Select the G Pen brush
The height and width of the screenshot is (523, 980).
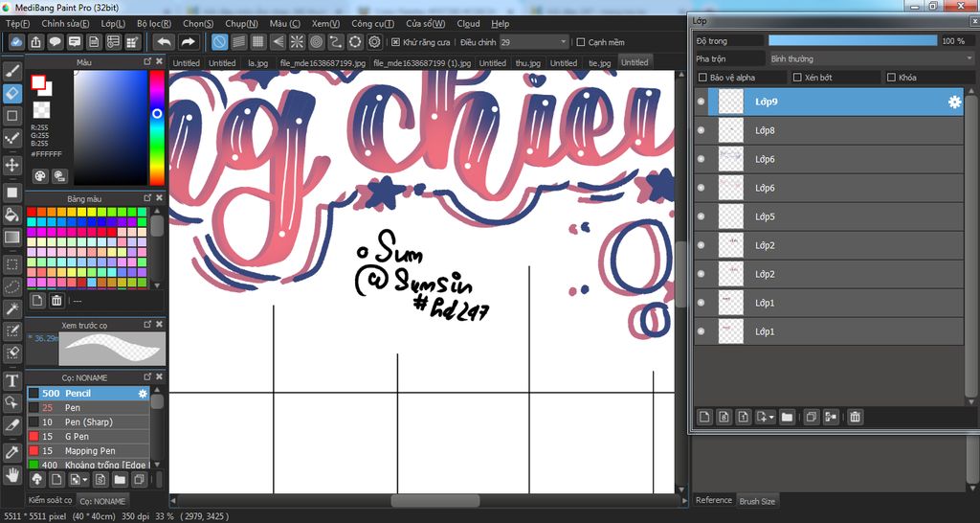tap(88, 437)
